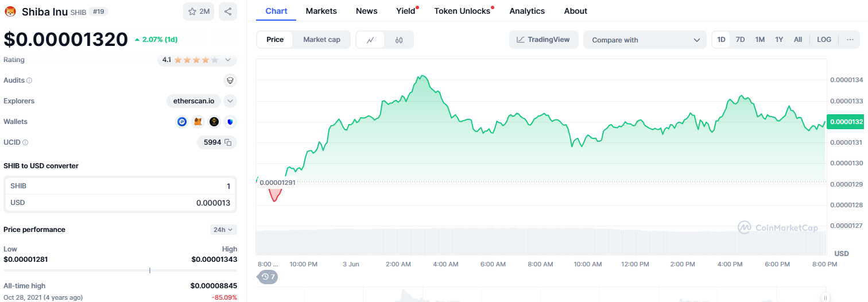Click the all-time high value $0.00008845
The height and width of the screenshot is (302, 868).
pos(214,286)
